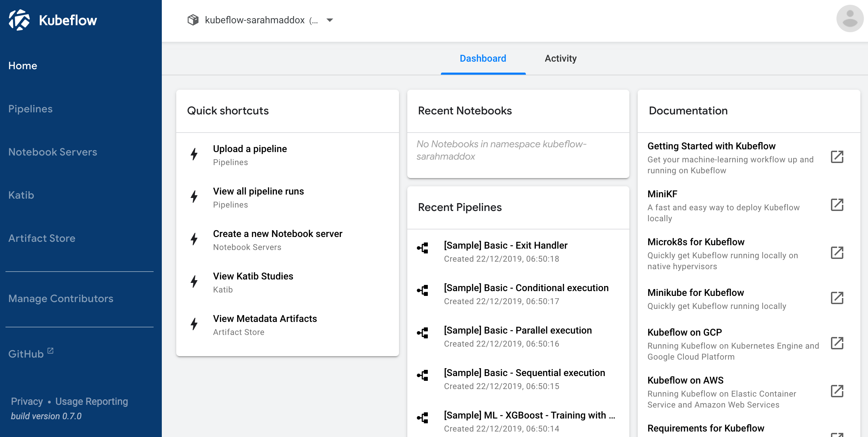Switch to the Activity tab
This screenshot has height=437, width=868.
(560, 58)
